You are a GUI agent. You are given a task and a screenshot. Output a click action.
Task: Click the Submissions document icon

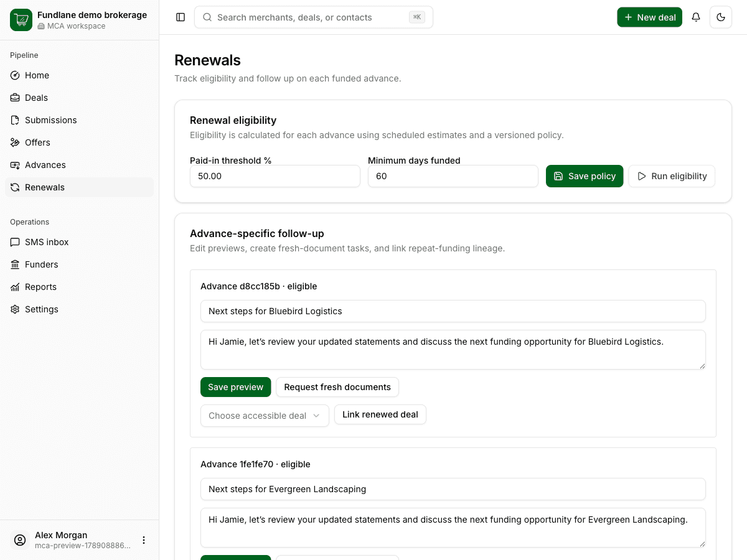point(15,120)
